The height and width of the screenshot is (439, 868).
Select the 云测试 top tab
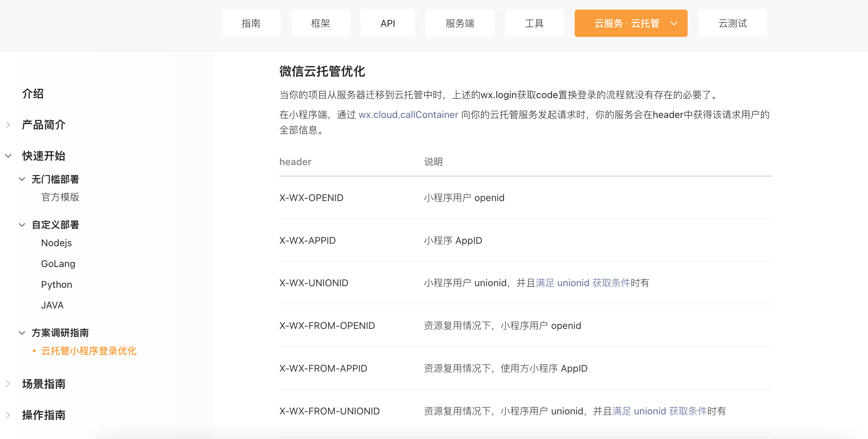732,23
